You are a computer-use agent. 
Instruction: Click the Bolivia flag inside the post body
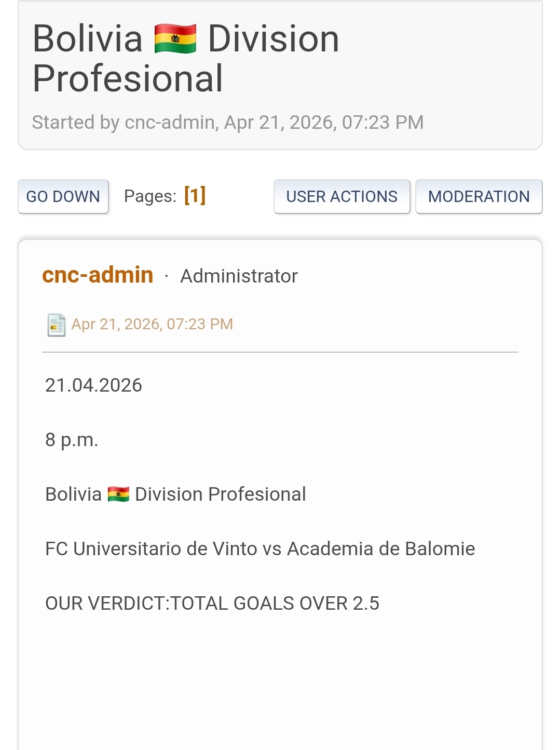point(118,494)
